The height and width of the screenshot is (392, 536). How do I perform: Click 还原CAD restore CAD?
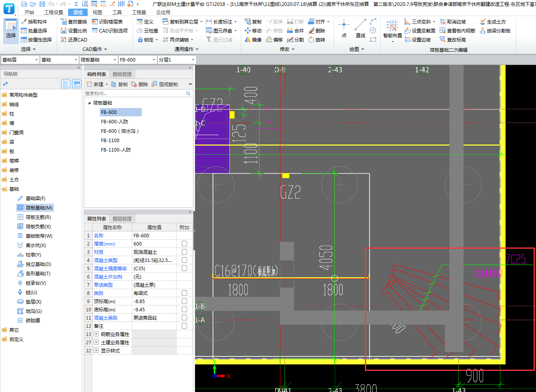[74, 40]
